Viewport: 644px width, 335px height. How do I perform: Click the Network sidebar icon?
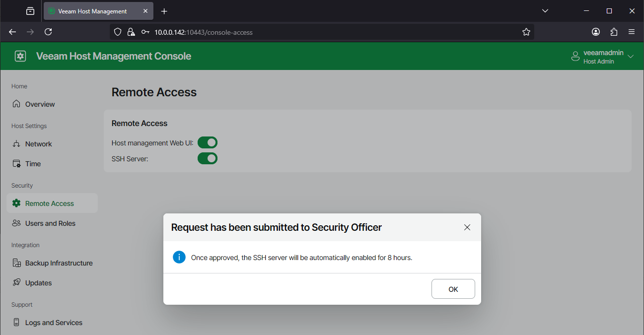pos(16,143)
